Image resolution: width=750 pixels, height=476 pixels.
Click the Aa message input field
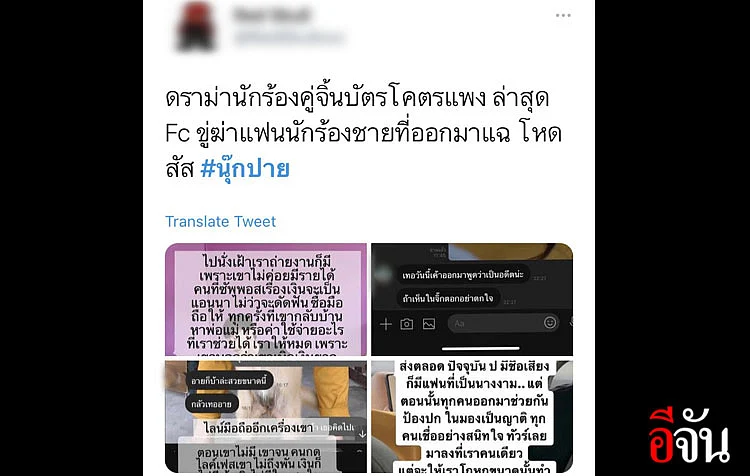[x=495, y=323]
